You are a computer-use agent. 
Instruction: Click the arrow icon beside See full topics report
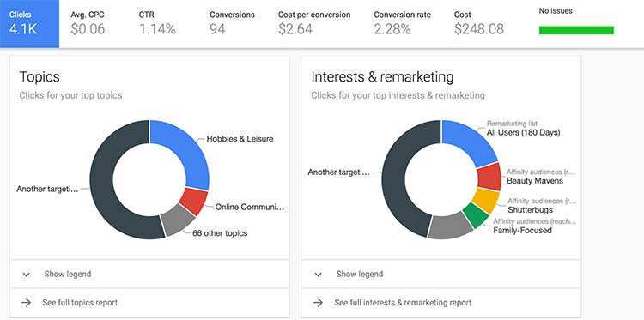[27, 303]
